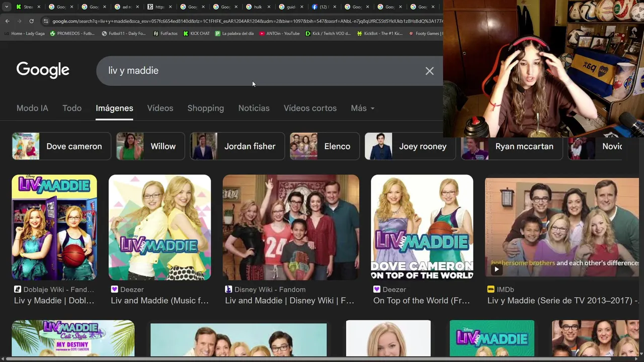Image resolution: width=644 pixels, height=362 pixels.
Task: Open the Vídeos cortos tab
Action: pyautogui.click(x=310, y=108)
